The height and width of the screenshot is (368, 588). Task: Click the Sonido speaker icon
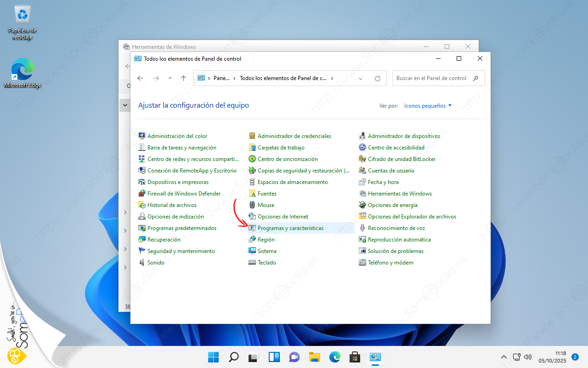[142, 263]
